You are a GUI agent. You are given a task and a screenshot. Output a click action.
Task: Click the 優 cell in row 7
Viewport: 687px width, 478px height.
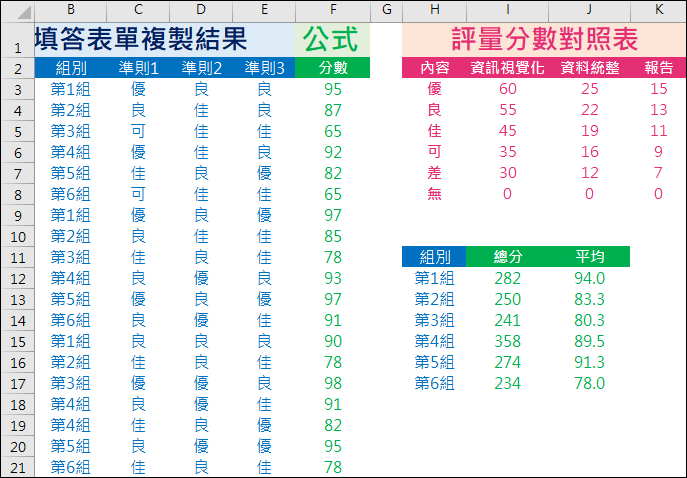tap(264, 173)
